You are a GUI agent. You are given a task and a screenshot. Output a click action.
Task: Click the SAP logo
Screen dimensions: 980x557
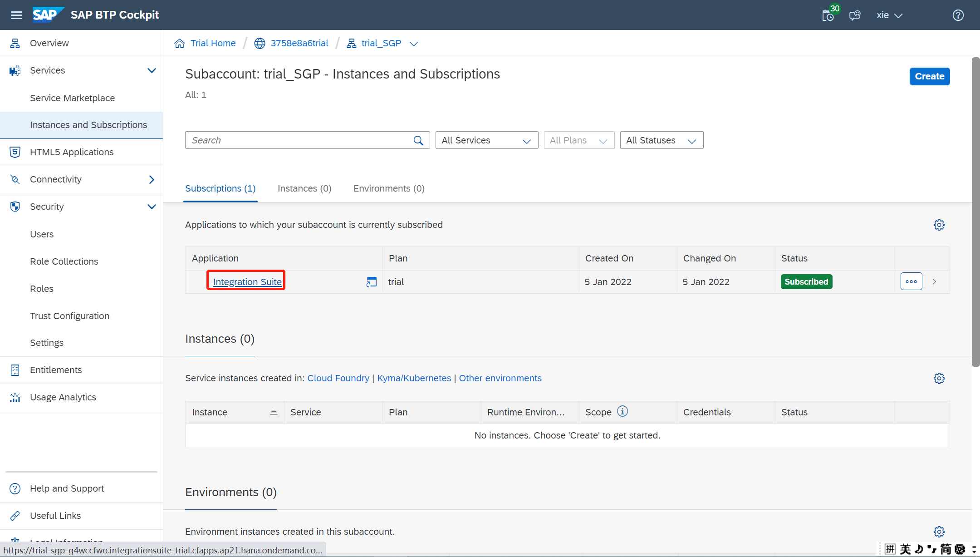tap(48, 15)
